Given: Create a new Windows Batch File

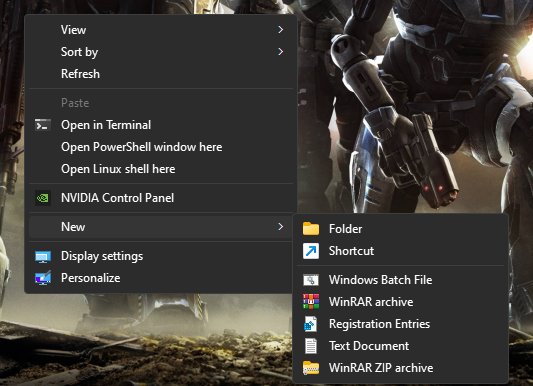Looking at the screenshot, I should pyautogui.click(x=400, y=280).
